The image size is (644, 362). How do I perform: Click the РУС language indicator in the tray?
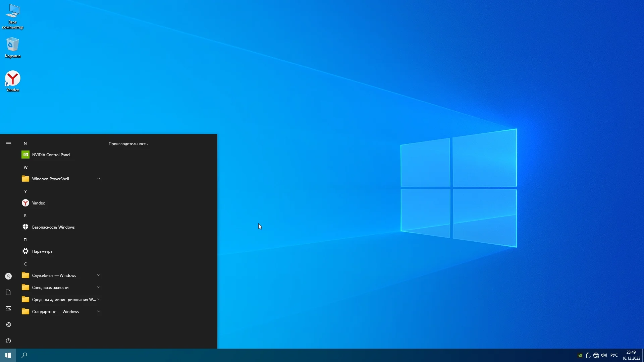[614, 355]
